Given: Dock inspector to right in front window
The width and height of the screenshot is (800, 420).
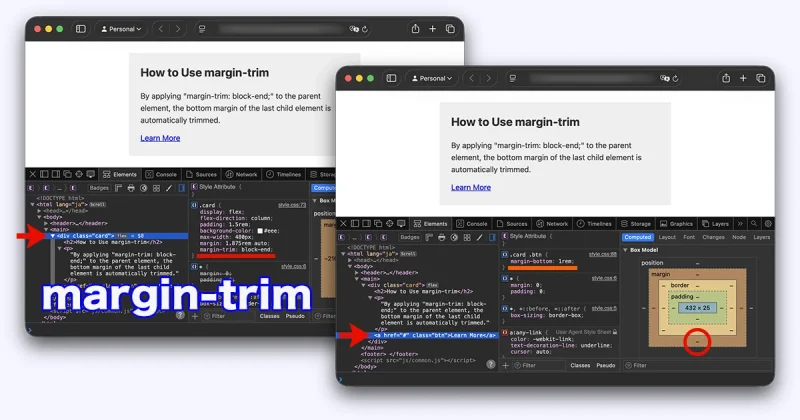Looking at the screenshot, I should [366, 224].
